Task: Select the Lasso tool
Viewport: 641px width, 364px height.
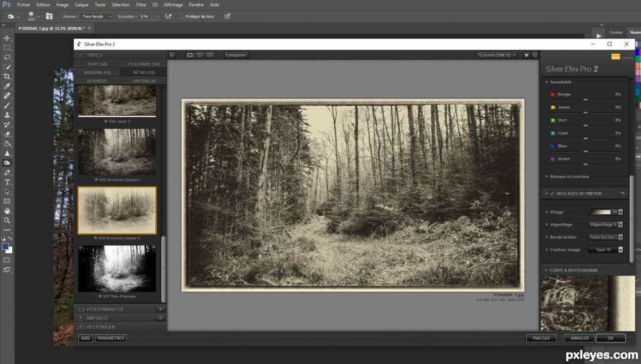Action: (7, 57)
